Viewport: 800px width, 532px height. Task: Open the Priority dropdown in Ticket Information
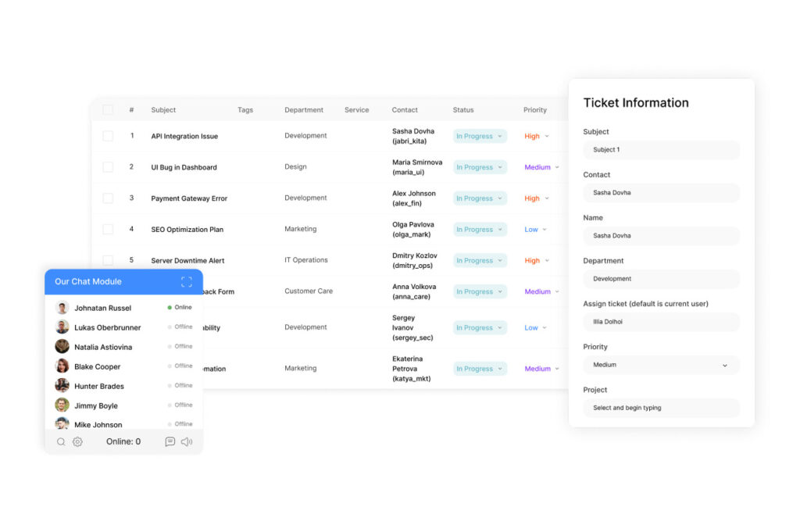(661, 365)
